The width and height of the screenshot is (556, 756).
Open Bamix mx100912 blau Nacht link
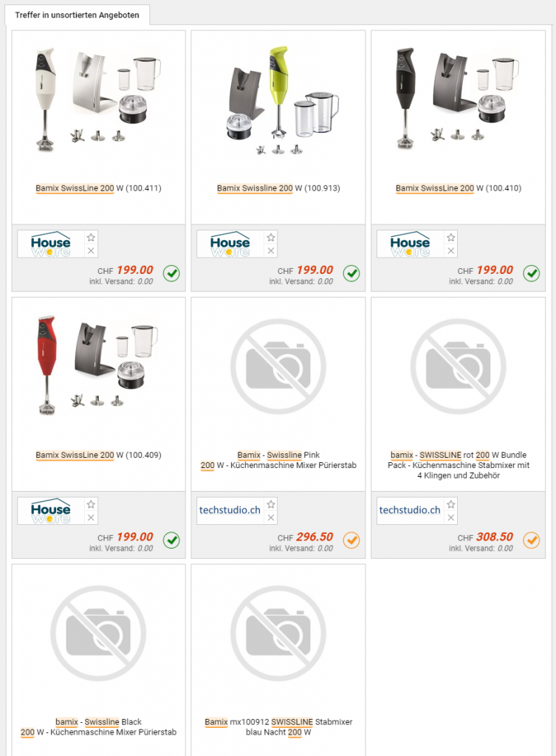pyautogui.click(x=278, y=727)
